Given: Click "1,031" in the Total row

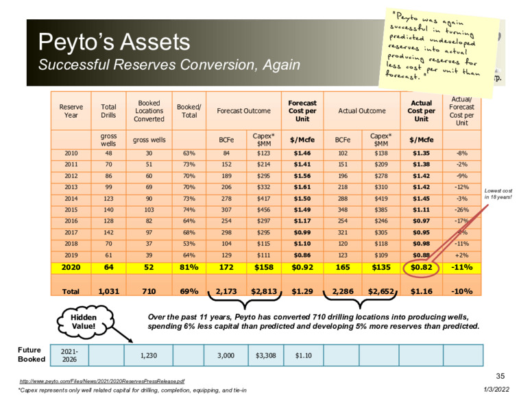Looking at the screenshot, I should pyautogui.click(x=108, y=291).
